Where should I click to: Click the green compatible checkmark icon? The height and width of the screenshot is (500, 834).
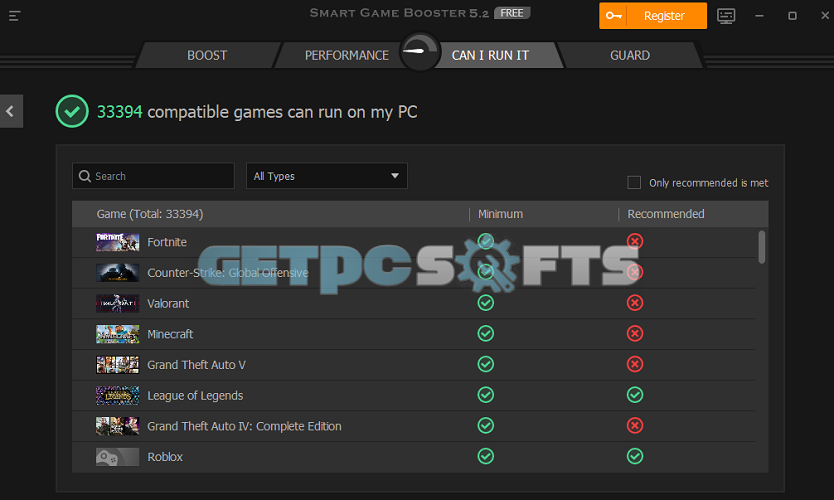tap(72, 111)
